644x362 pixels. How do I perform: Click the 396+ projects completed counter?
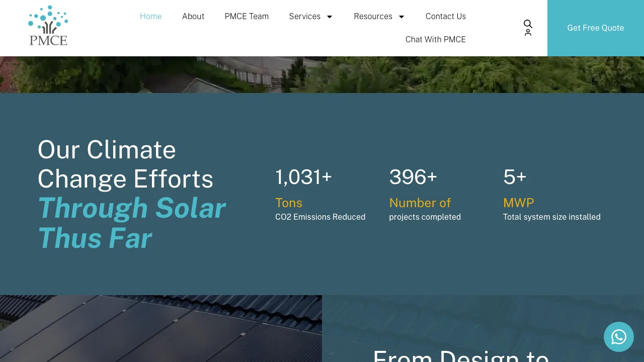(x=413, y=177)
